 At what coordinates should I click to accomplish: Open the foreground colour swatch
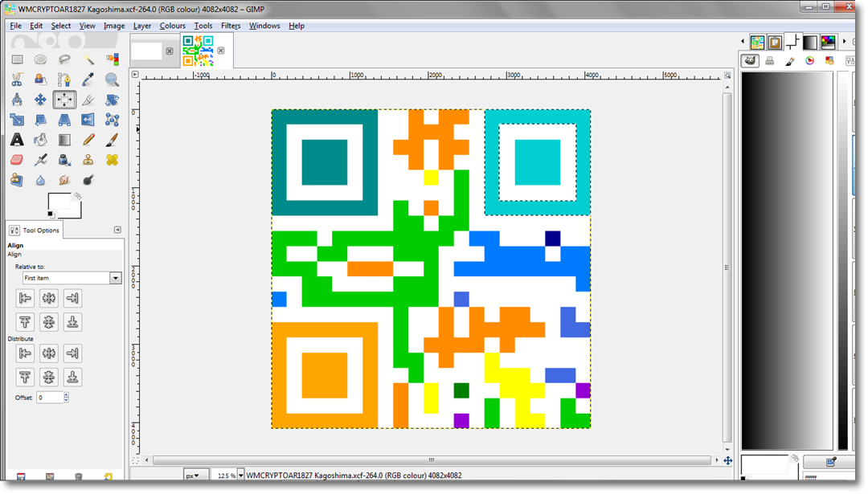(x=59, y=201)
